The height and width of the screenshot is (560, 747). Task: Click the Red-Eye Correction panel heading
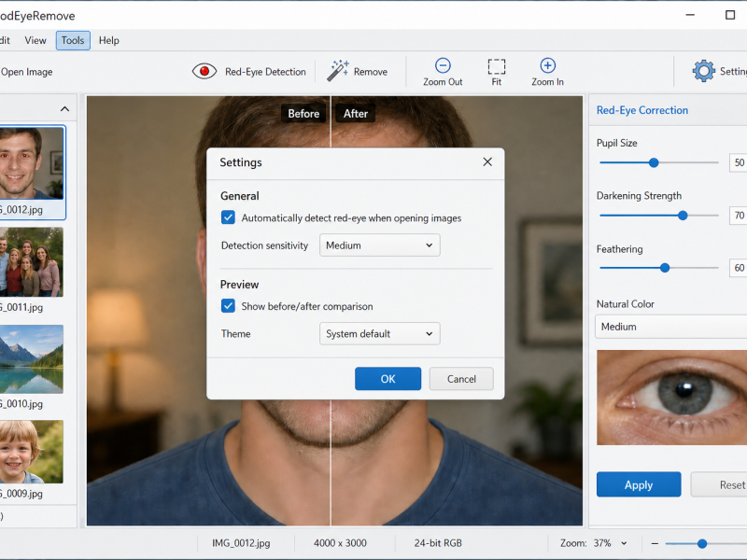[642, 110]
